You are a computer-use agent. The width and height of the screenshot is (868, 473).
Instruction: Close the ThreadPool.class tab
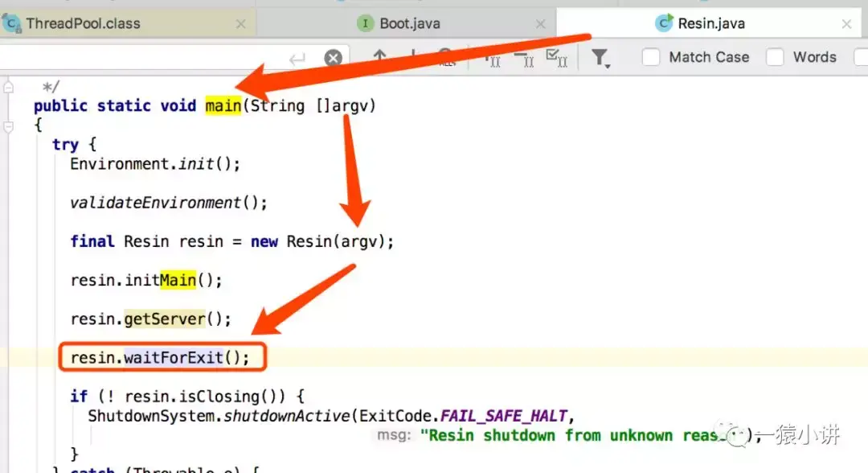pos(241,24)
